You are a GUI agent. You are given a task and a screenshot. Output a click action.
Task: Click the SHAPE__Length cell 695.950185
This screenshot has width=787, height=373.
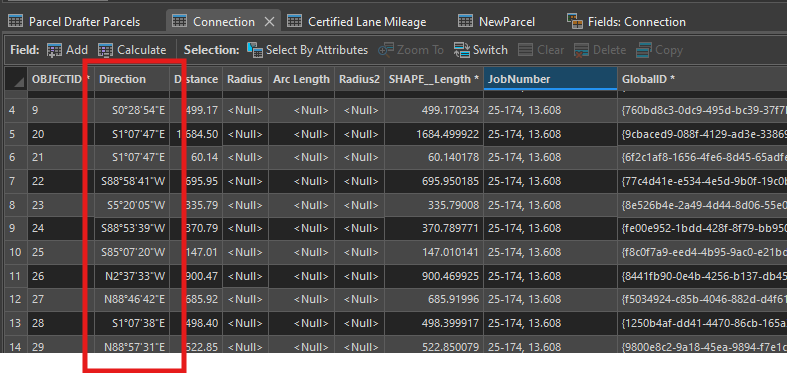pos(434,181)
